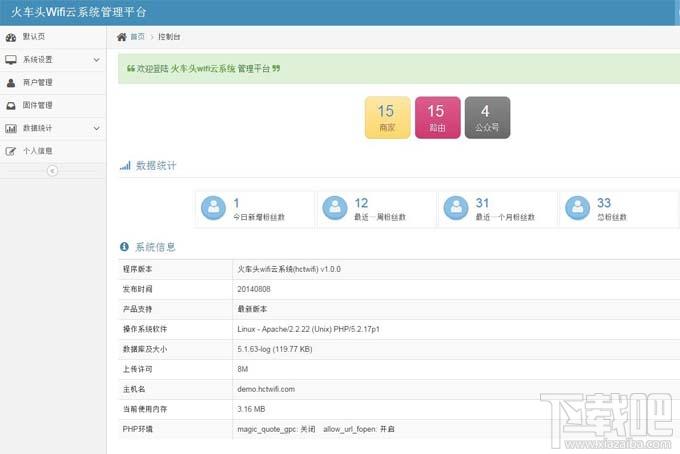Expand the 数据统计 sidebar menu chevron
This screenshot has width=680, height=454.
[x=96, y=128]
